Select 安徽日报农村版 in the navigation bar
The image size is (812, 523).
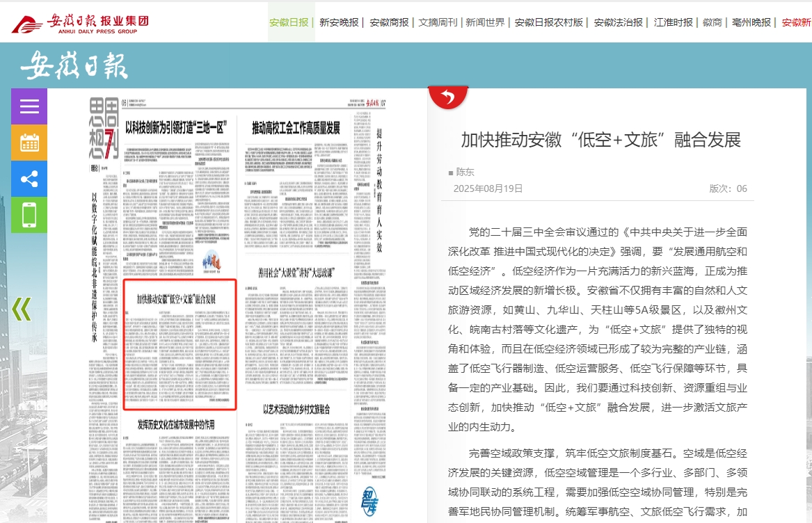pos(548,22)
